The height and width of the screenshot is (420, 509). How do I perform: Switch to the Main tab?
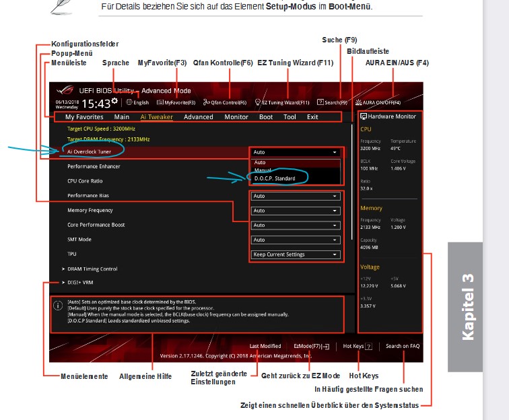tap(122, 117)
